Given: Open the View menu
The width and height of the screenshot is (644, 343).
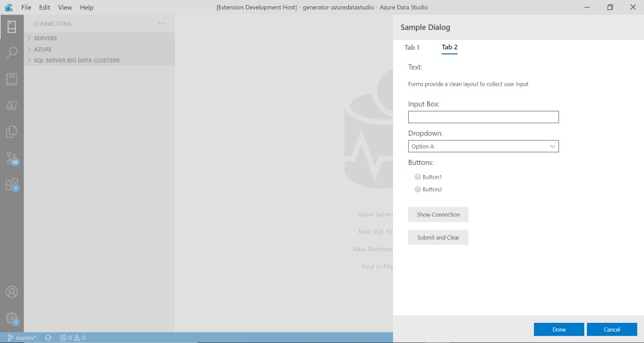Looking at the screenshot, I should click(65, 8).
